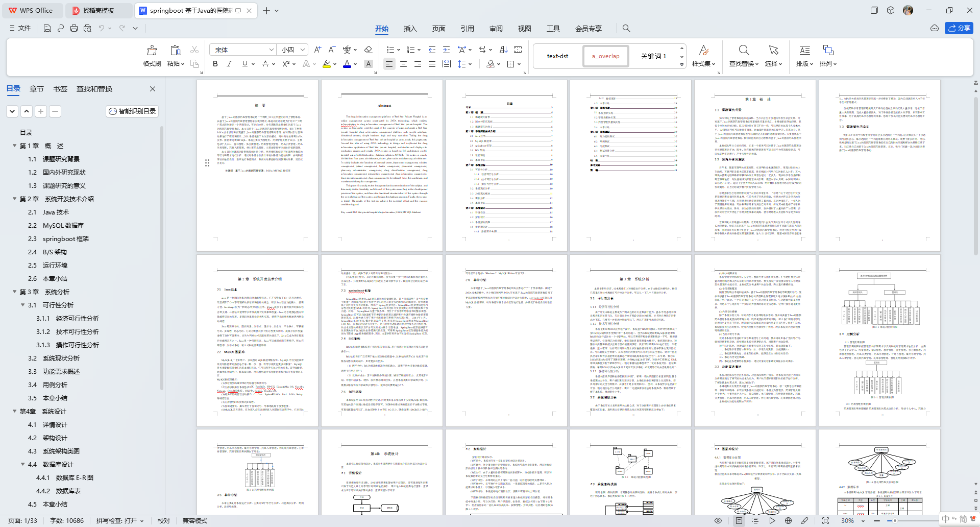This screenshot has width=980, height=527.
Task: Toggle underline formatting
Action: point(245,64)
